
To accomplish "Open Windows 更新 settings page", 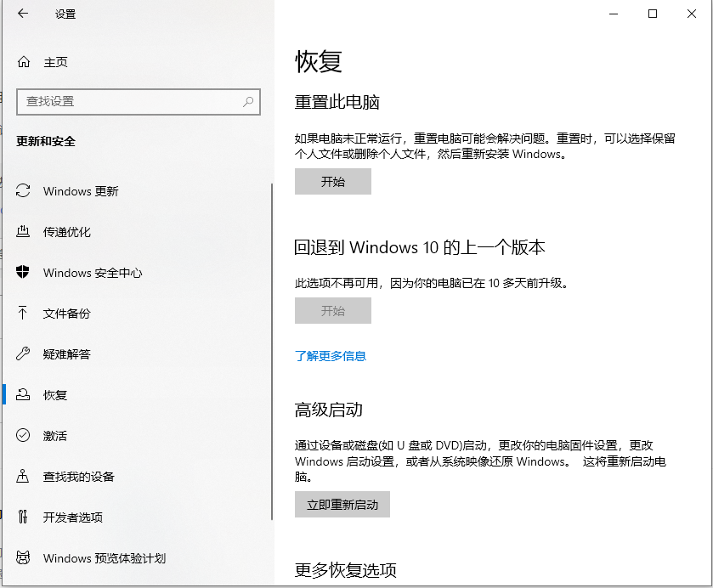I will tap(81, 191).
